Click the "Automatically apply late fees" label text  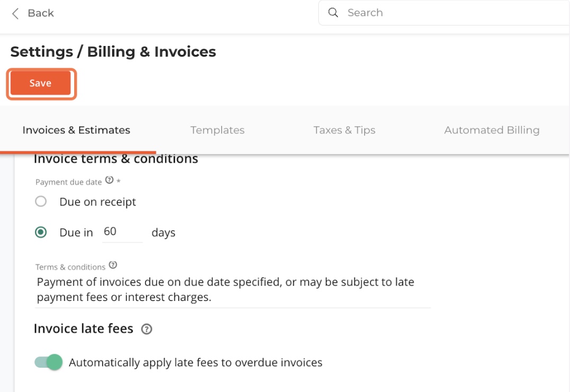195,363
